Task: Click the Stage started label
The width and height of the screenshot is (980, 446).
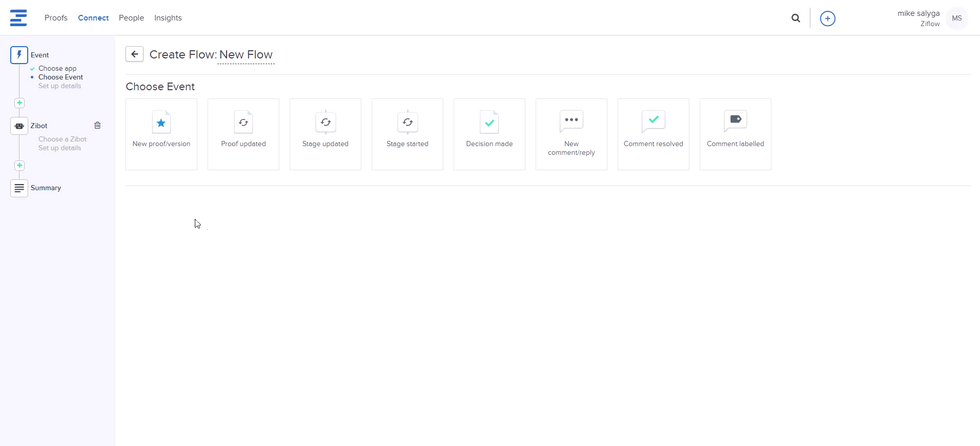Action: click(x=407, y=144)
